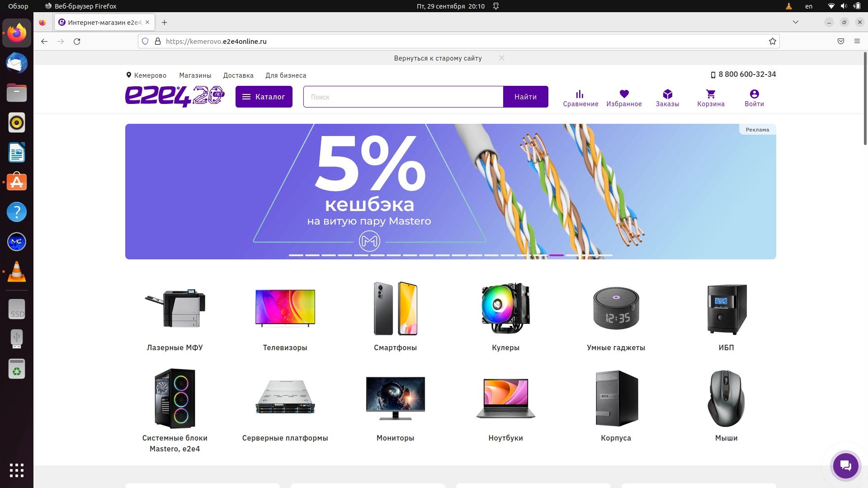868x488 pixels.
Task: Open Системные блоки Mastero, e2e4 category
Action: (175, 410)
